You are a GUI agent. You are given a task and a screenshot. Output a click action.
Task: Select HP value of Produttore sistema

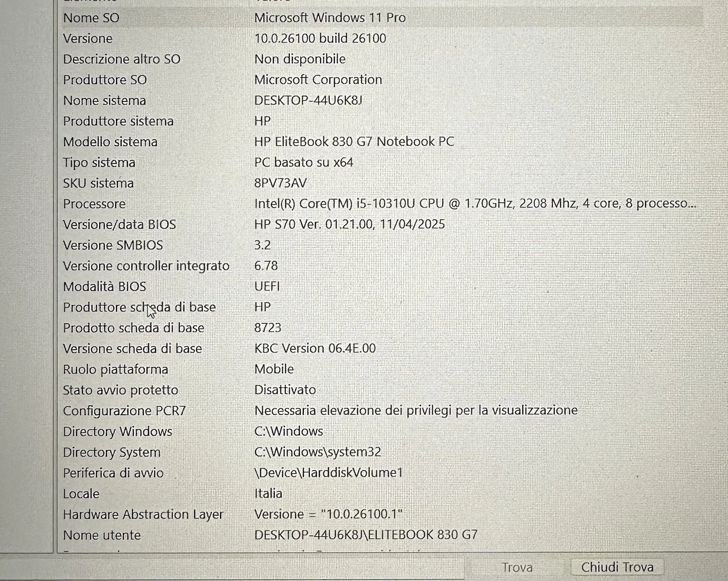pos(263,121)
